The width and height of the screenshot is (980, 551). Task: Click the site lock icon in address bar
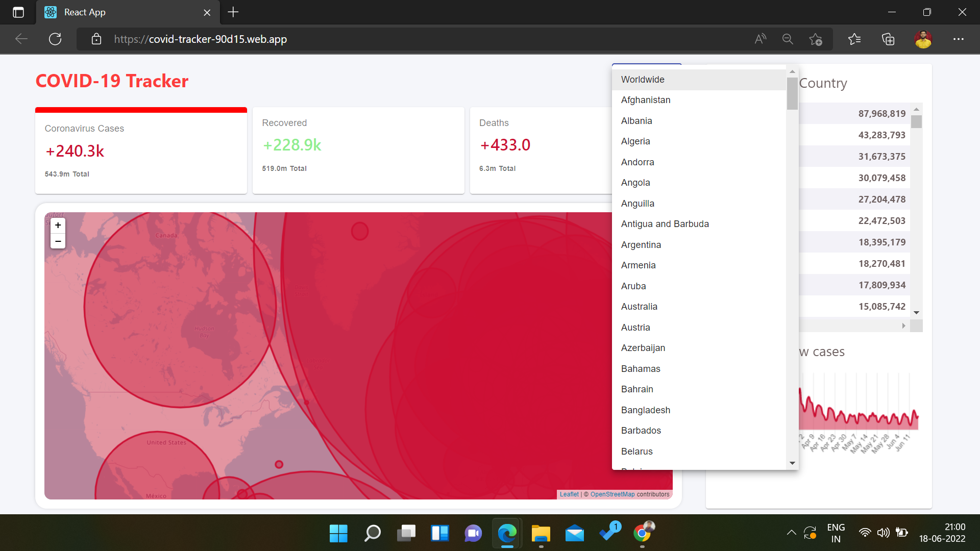click(96, 39)
